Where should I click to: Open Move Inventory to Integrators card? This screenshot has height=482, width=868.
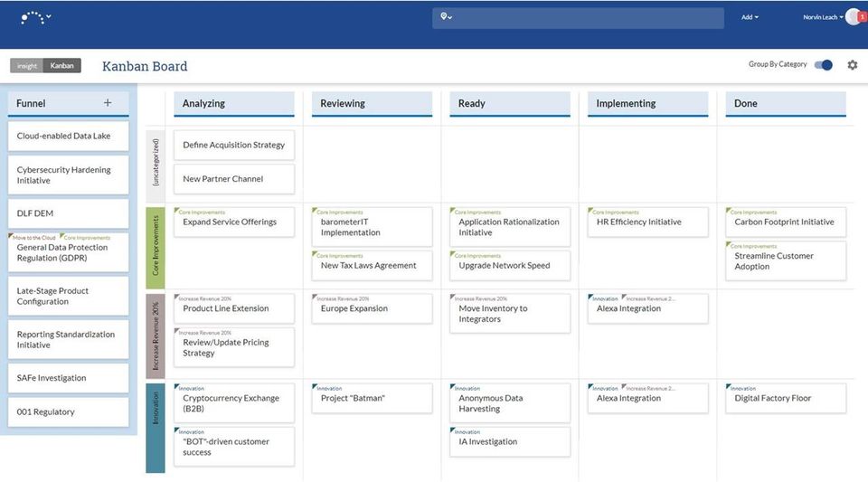click(510, 313)
